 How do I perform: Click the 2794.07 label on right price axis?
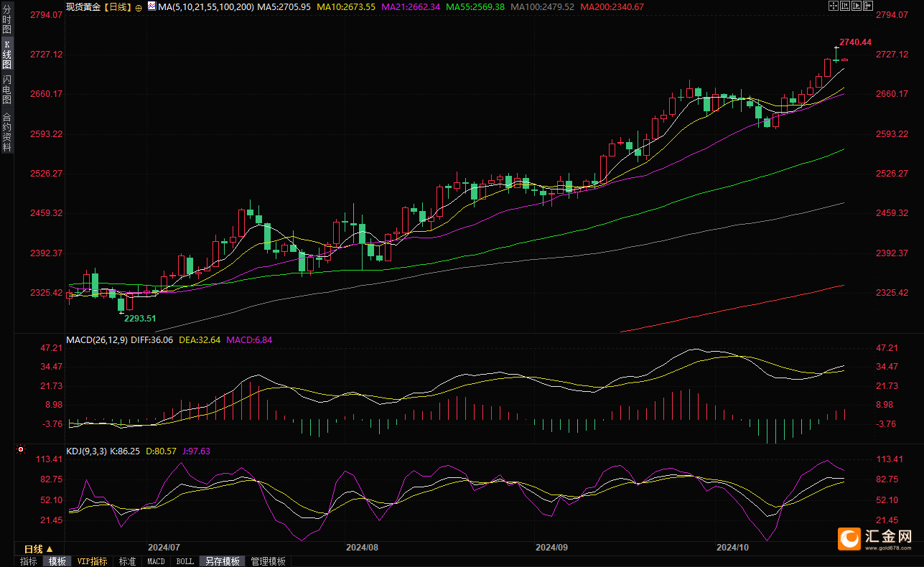[x=892, y=14]
